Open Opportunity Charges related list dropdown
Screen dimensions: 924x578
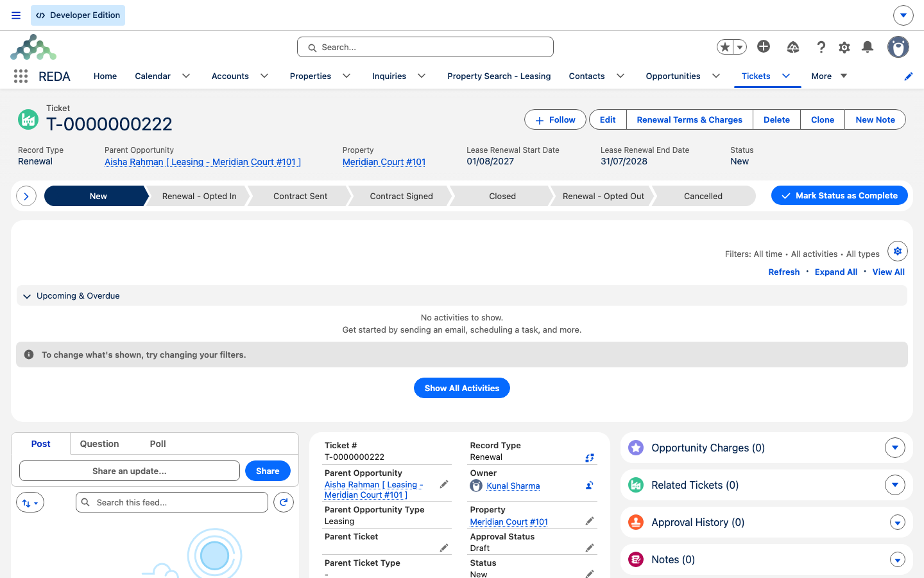point(895,448)
